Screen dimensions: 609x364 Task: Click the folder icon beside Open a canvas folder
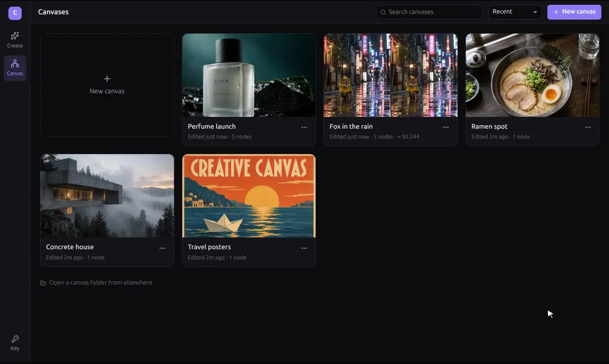click(x=43, y=283)
